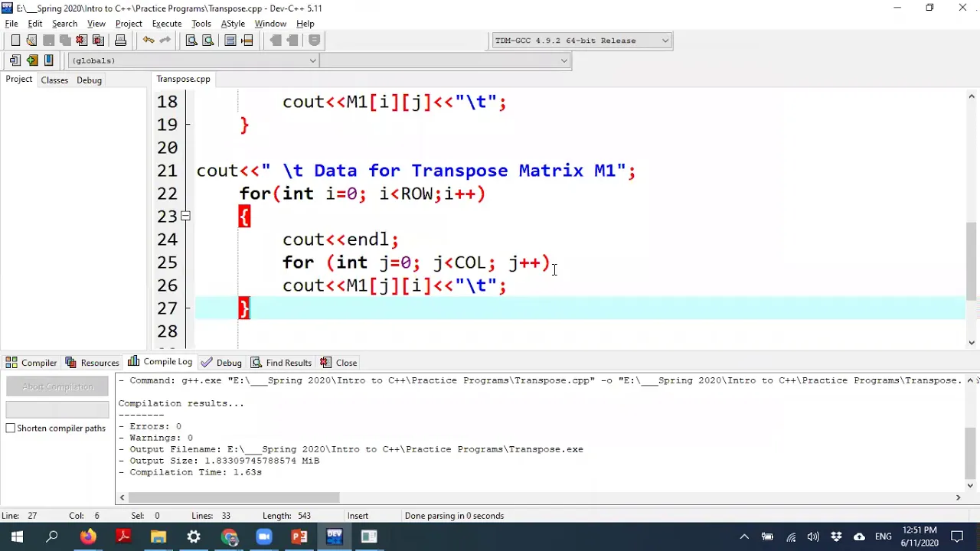Open the View menu
The width and height of the screenshot is (980, 551).
tap(96, 24)
